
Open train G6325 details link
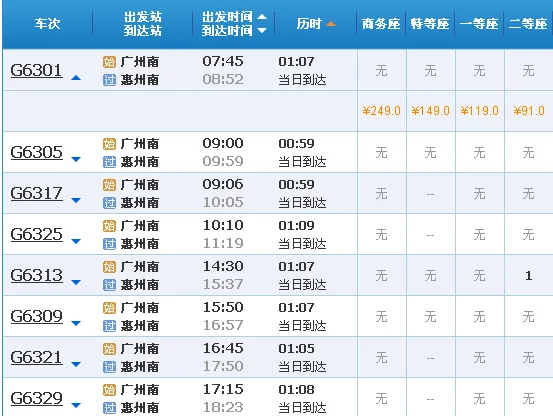(x=36, y=234)
